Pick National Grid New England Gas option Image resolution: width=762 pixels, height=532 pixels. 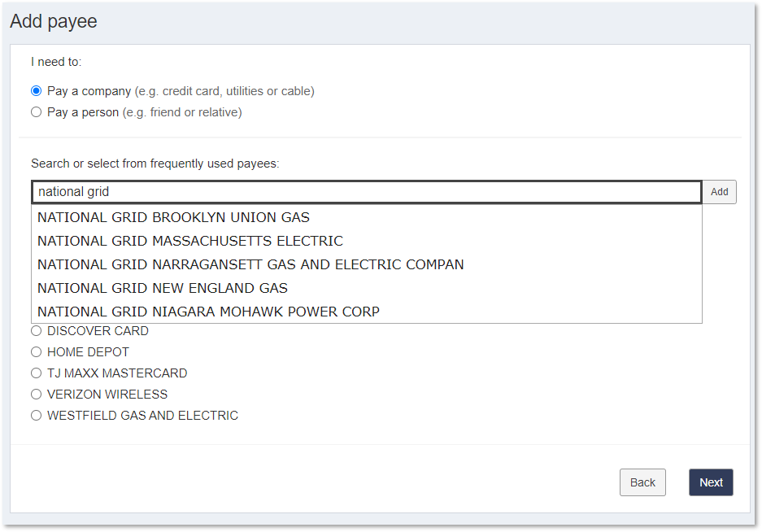coord(367,288)
